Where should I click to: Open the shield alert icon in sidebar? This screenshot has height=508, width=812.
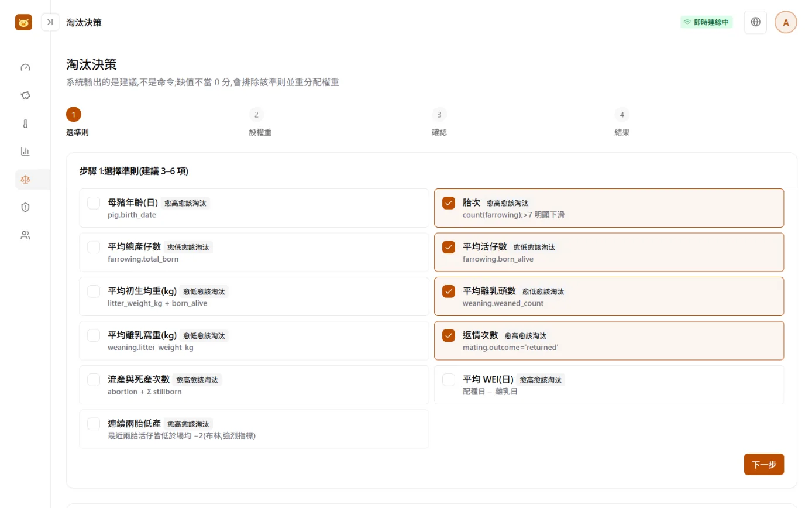click(25, 207)
